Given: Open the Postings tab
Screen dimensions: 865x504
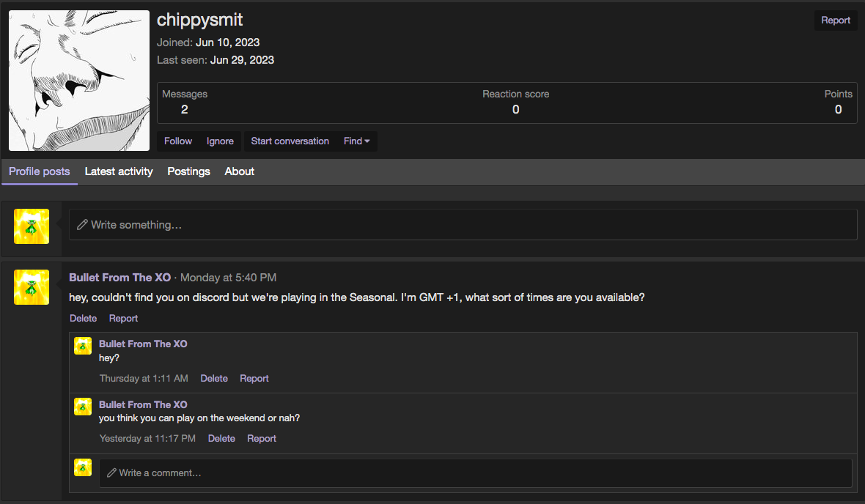Looking at the screenshot, I should click(x=188, y=171).
